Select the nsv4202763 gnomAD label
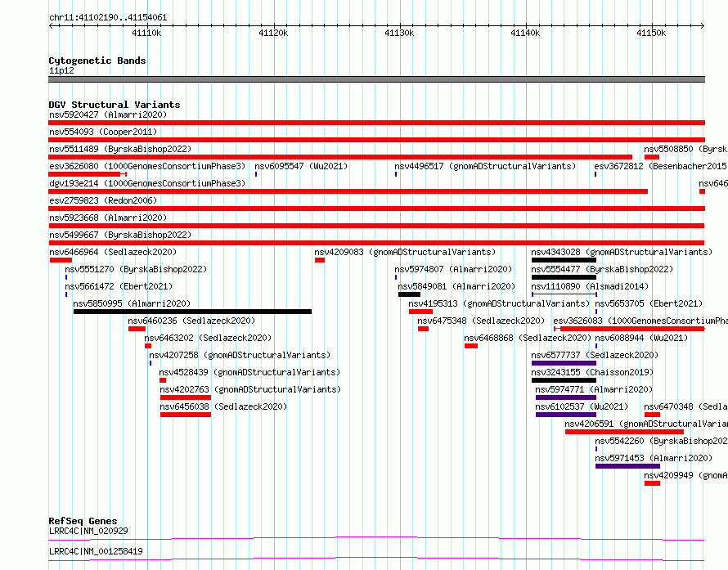This screenshot has width=728, height=570. (x=250, y=389)
